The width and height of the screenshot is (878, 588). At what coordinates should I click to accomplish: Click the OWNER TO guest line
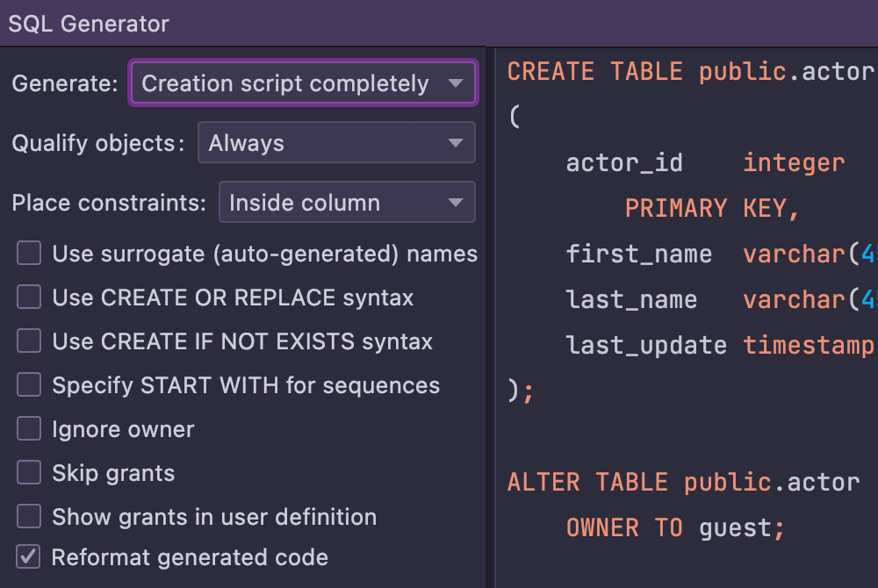coord(675,527)
